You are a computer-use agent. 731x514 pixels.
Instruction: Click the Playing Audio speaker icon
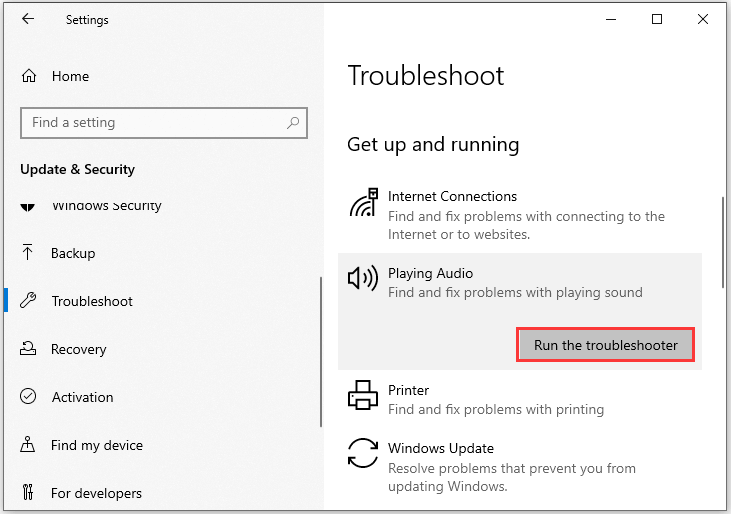(363, 278)
